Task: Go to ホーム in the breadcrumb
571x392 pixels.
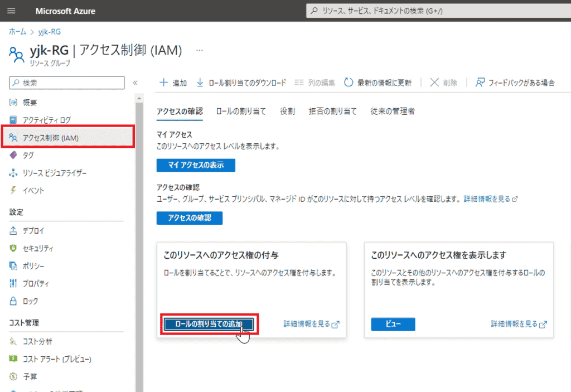Action: (17, 32)
